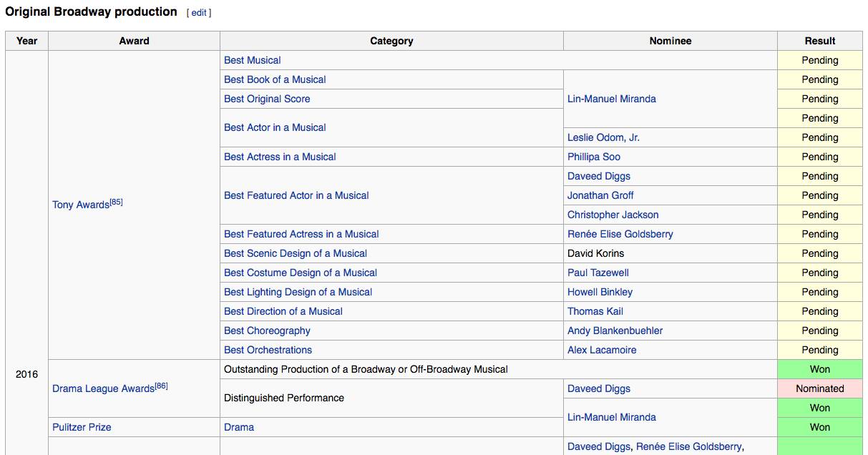Click Pending result for Leslie Odom, Jr.
This screenshot has width=868, height=455.
[820, 137]
